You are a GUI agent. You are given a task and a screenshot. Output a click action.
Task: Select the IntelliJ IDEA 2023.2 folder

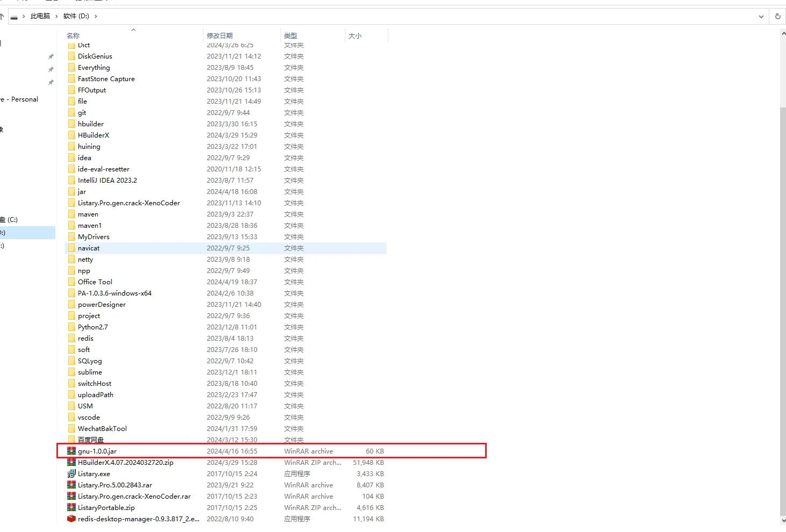(107, 180)
